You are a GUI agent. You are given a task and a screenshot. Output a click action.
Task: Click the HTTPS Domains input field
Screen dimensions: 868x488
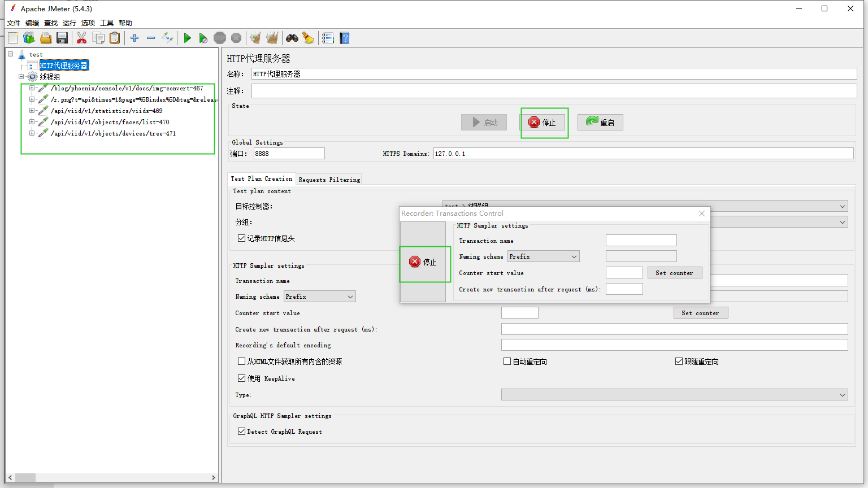643,154
